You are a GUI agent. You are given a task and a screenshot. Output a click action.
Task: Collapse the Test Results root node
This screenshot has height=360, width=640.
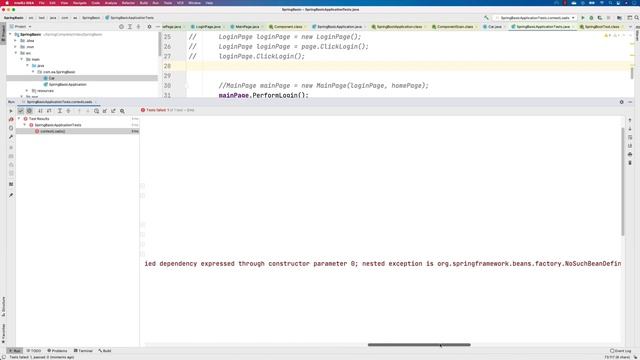19,119
